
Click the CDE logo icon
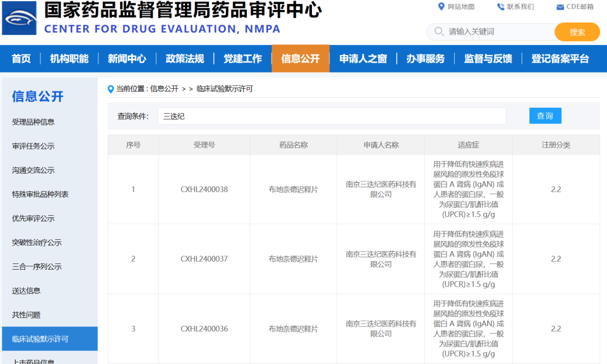19,18
